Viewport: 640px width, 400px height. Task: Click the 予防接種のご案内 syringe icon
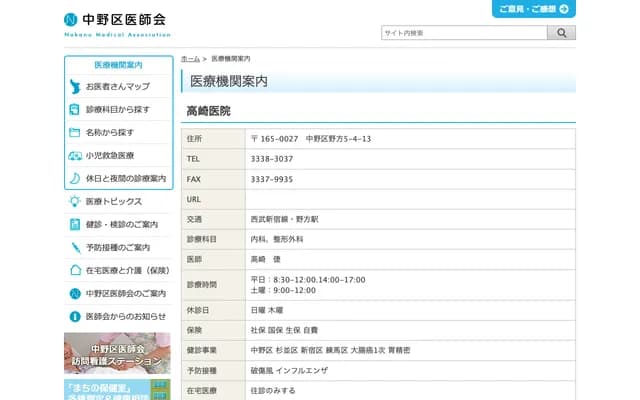(75, 247)
